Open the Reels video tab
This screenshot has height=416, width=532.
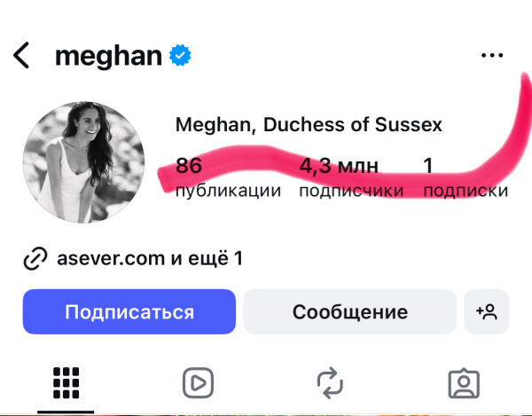[x=198, y=382]
